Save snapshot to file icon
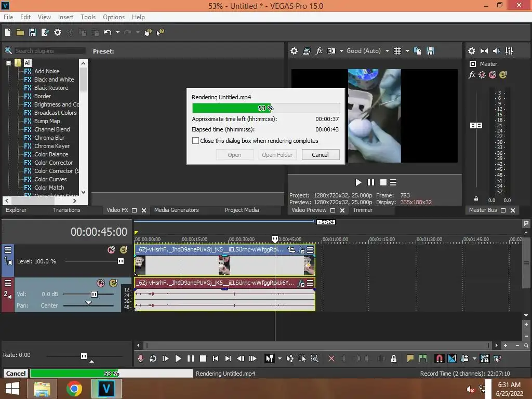This screenshot has width=532, height=399. (x=430, y=51)
